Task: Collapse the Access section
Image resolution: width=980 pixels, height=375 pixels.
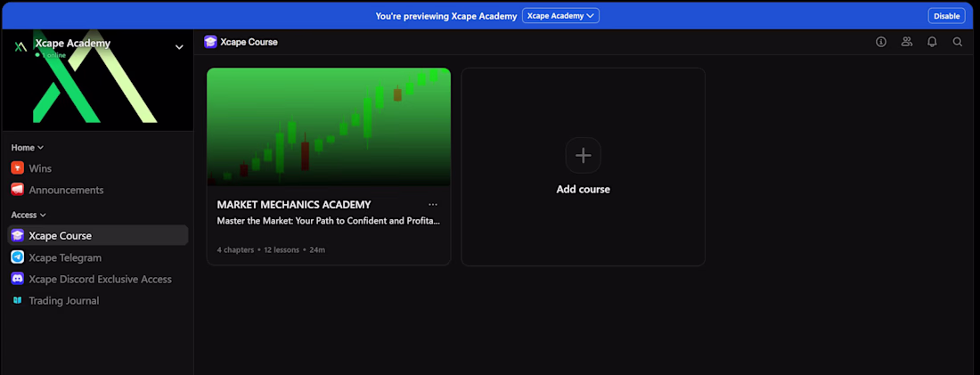Action: pyautogui.click(x=29, y=215)
